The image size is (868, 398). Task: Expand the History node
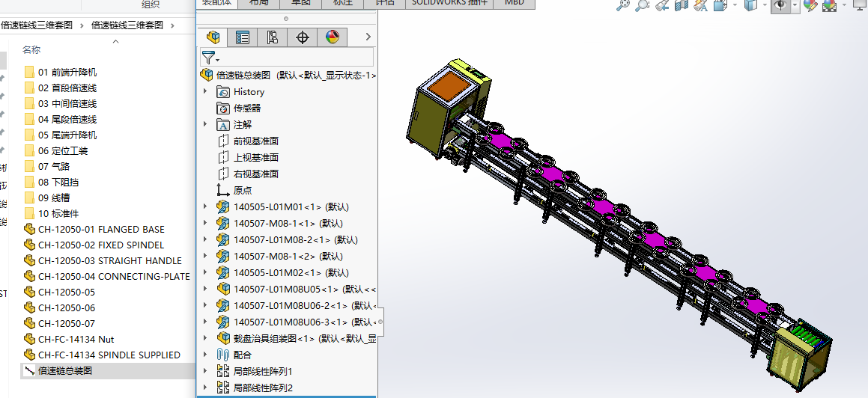(205, 92)
